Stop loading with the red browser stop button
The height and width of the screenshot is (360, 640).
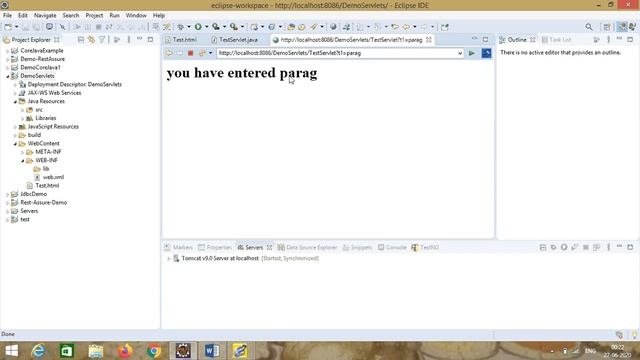point(190,53)
